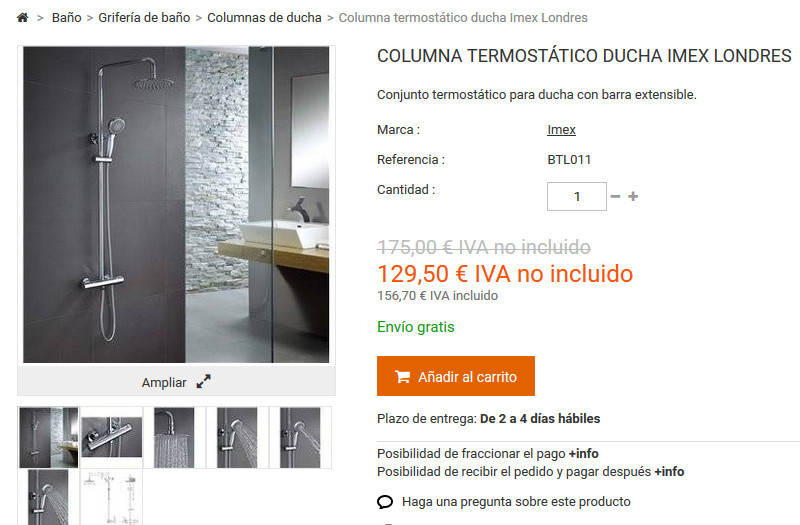
Task: Open +info about splitting the payment
Action: click(x=584, y=454)
